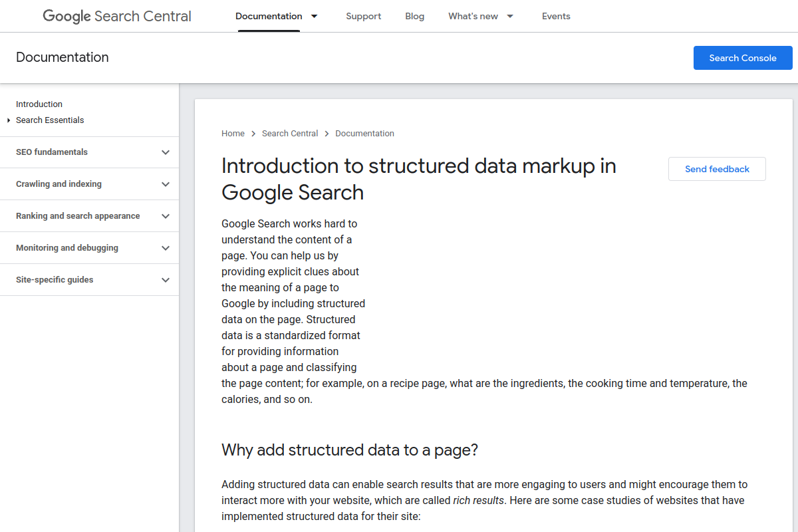Open the Events tab
The image size is (798, 532).
[556, 16]
